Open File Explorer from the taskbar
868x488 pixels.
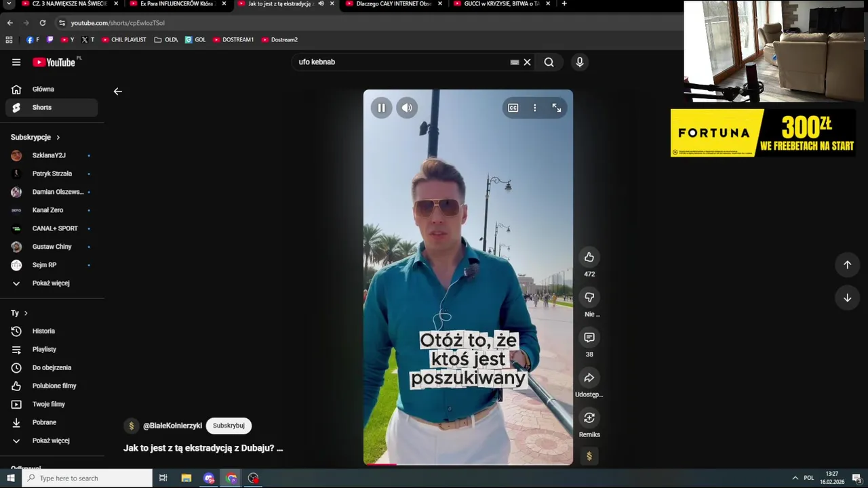[186, 479]
